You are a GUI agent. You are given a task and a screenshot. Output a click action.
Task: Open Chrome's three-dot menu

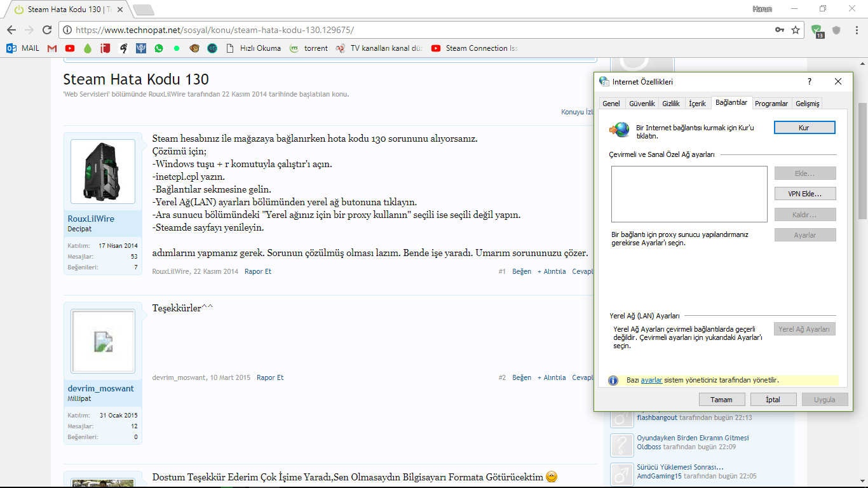click(x=855, y=30)
